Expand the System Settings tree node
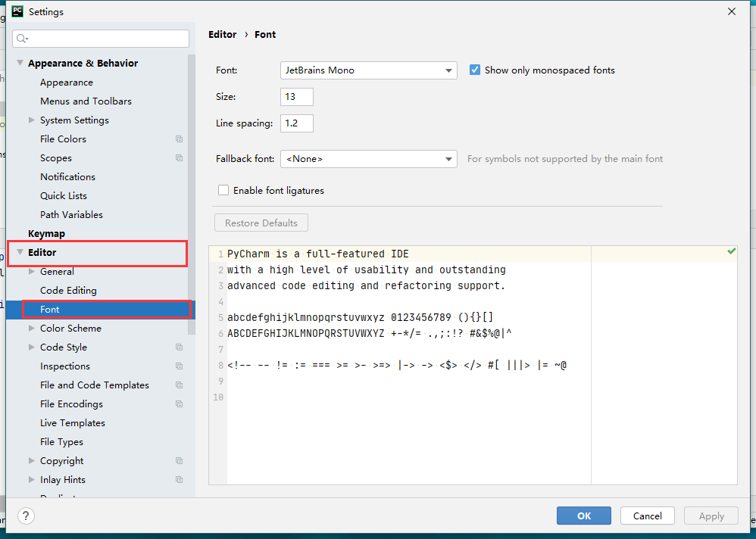The height and width of the screenshot is (539, 756). click(32, 120)
